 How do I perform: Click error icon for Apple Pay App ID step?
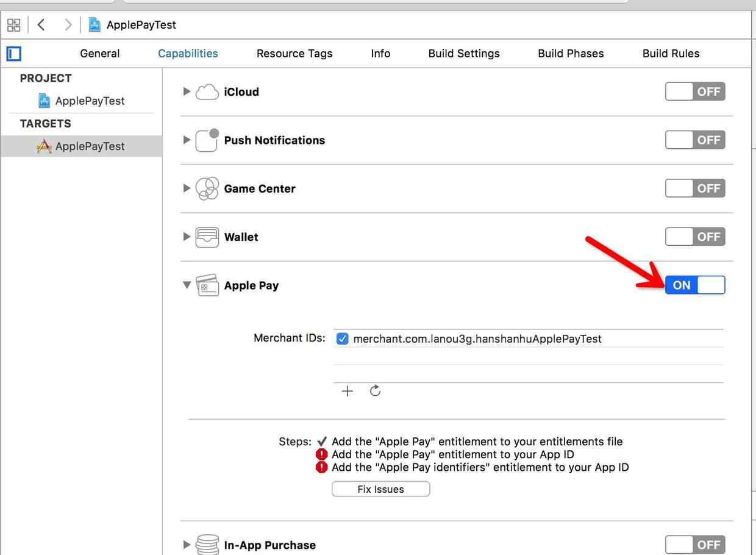[321, 454]
